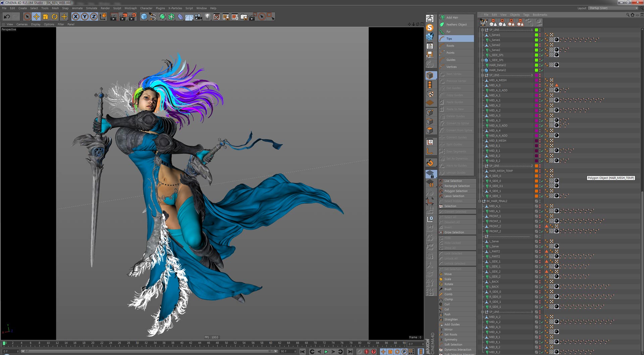Click the S plugin icon orange
644x355 pixels.
tap(430, 28)
